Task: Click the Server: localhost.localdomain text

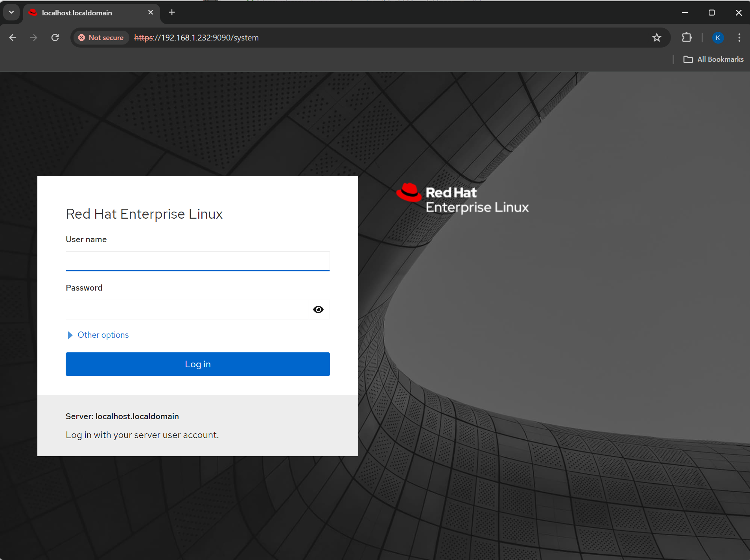Action: pos(122,416)
